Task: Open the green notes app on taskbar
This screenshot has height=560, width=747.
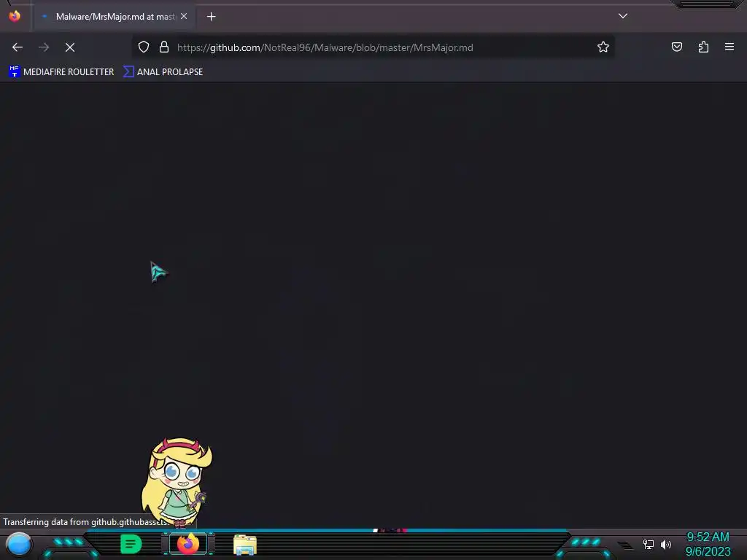Action: (131, 544)
